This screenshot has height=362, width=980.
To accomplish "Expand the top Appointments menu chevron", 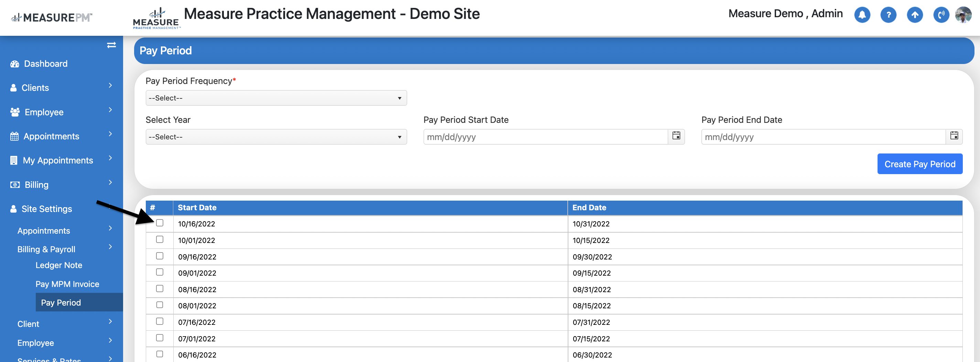I will pos(110,134).
